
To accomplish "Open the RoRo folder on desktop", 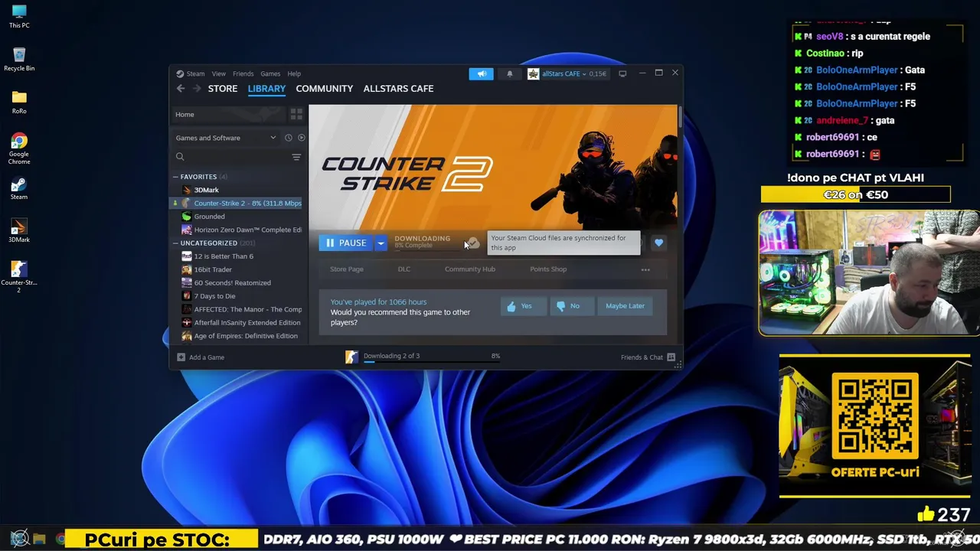I will tap(19, 102).
